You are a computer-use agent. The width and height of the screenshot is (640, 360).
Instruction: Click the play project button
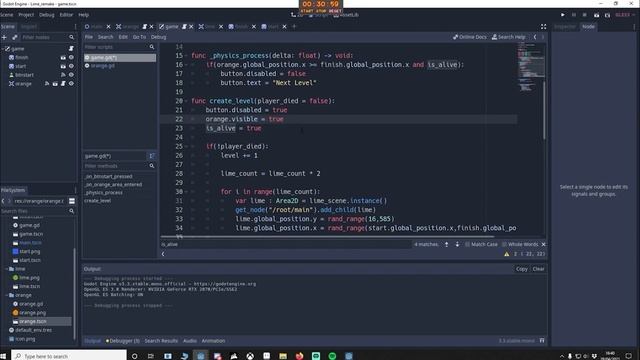[x=563, y=15]
